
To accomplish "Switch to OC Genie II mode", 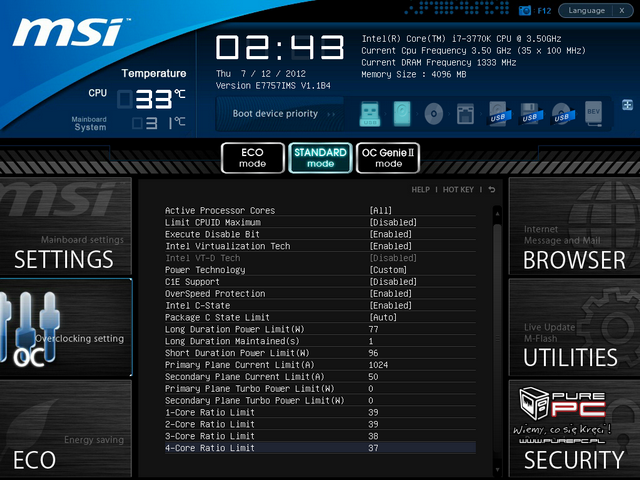I will tap(388, 158).
